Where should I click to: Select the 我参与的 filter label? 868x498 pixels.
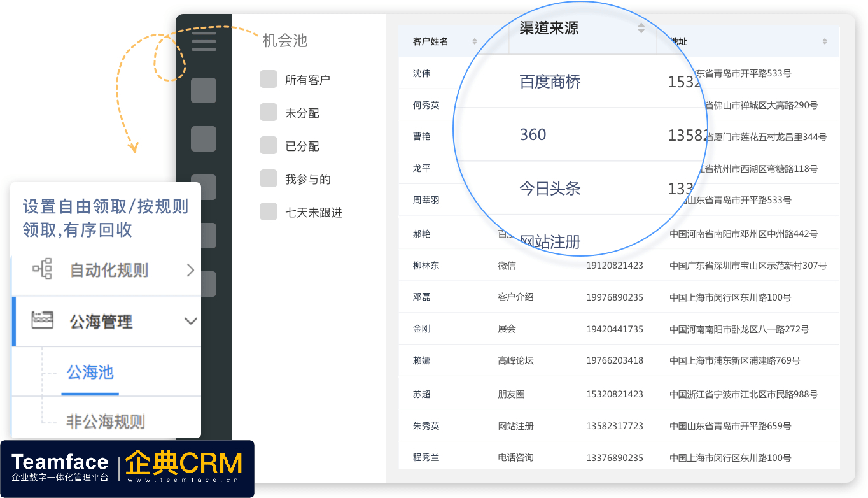[308, 180]
